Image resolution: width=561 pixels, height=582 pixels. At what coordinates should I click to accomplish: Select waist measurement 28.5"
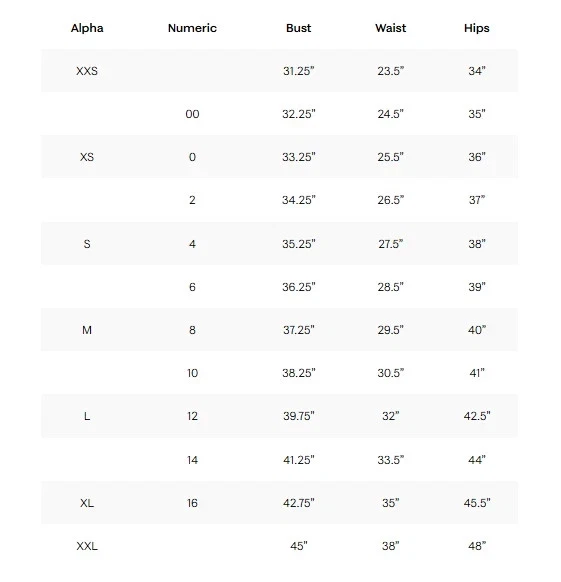pos(391,287)
